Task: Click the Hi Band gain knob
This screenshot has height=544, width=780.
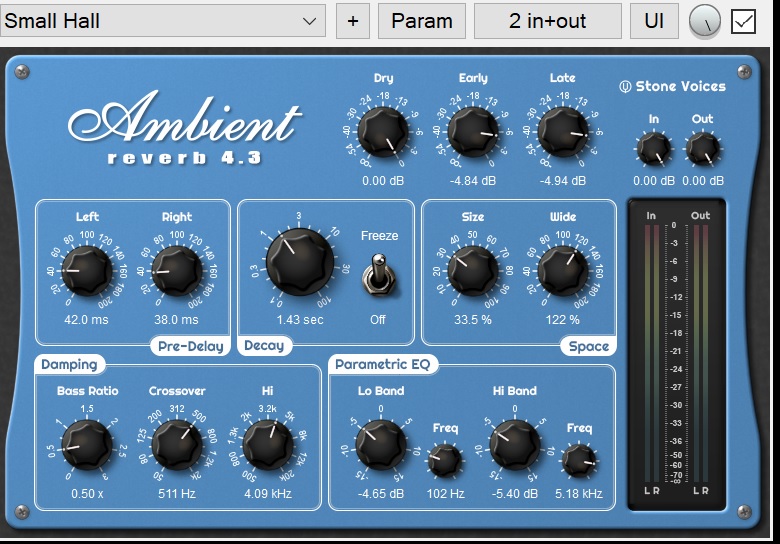Action: click(x=515, y=445)
